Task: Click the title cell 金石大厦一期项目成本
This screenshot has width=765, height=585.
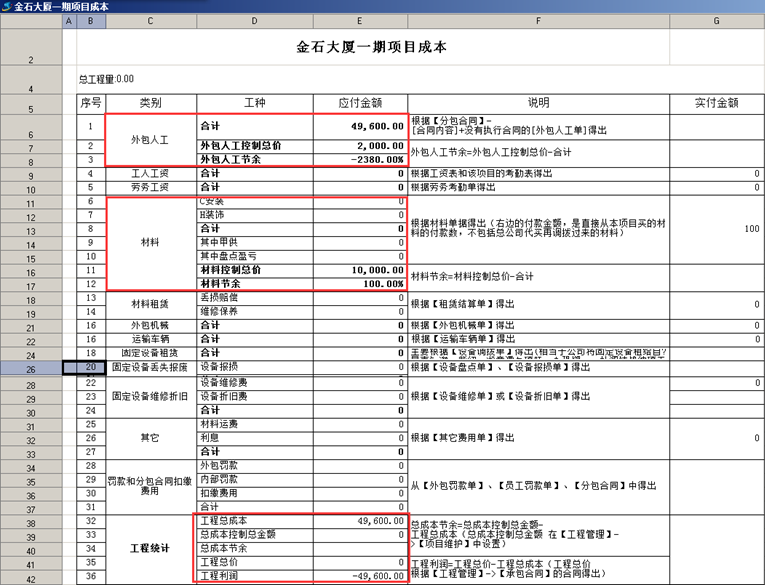Action: 371,47
